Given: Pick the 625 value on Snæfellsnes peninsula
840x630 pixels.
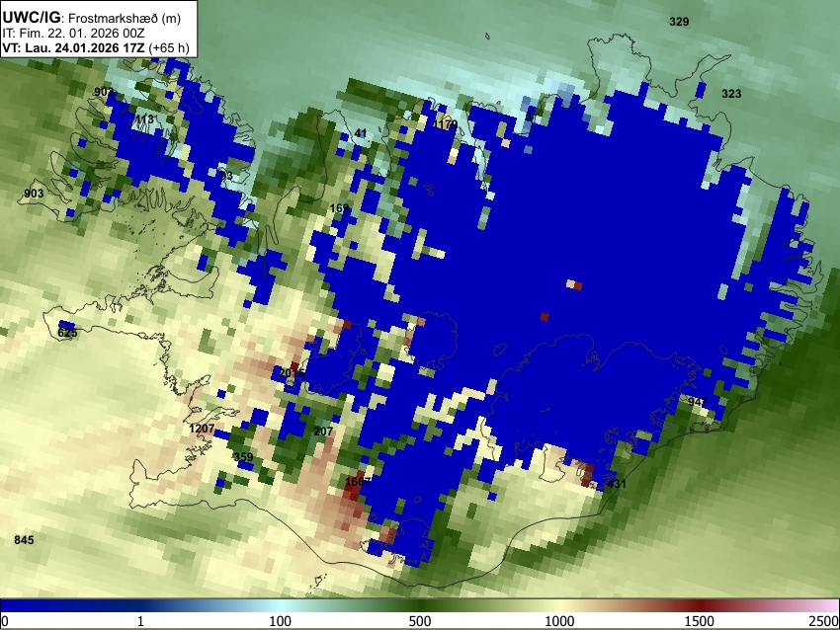Looking at the screenshot, I should 67,333.
